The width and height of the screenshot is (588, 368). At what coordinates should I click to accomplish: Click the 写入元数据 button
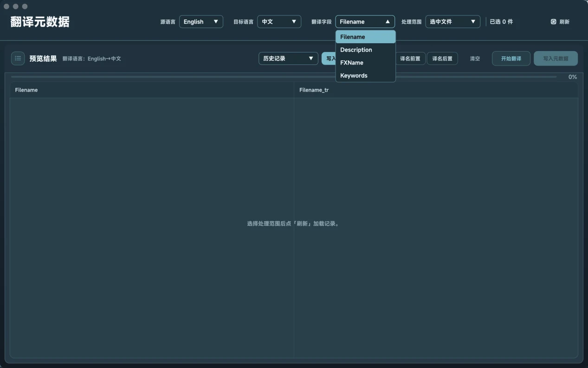click(556, 59)
